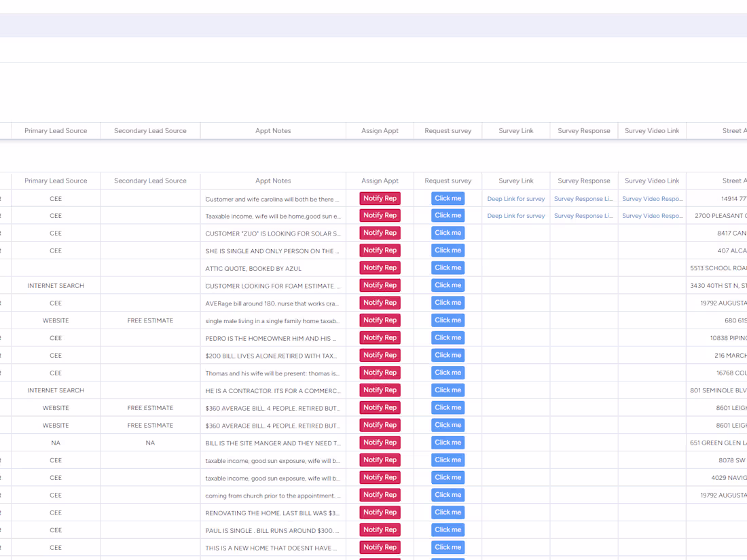Open the Survey Video Response link, second row
The height and width of the screenshot is (560, 747).
coord(651,215)
